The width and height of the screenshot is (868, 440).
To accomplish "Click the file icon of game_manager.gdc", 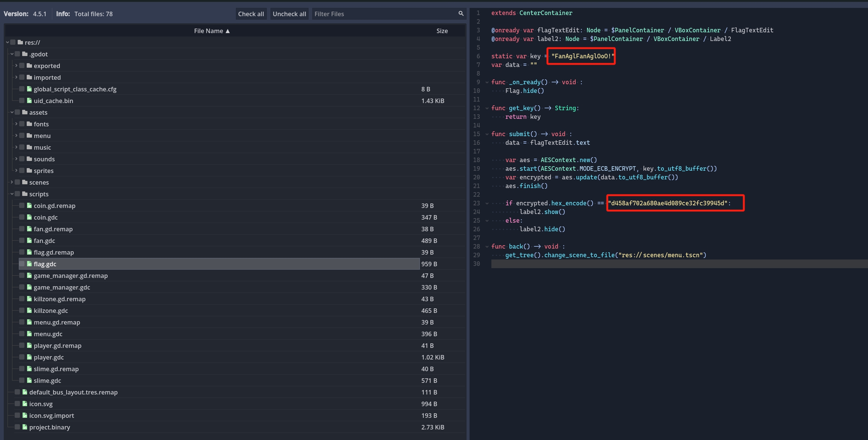I will click(29, 287).
